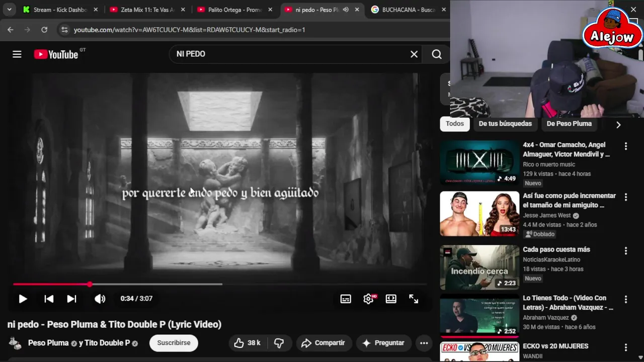Switch to BUCHACANA Google search tab
644x362 pixels.
(409, 10)
